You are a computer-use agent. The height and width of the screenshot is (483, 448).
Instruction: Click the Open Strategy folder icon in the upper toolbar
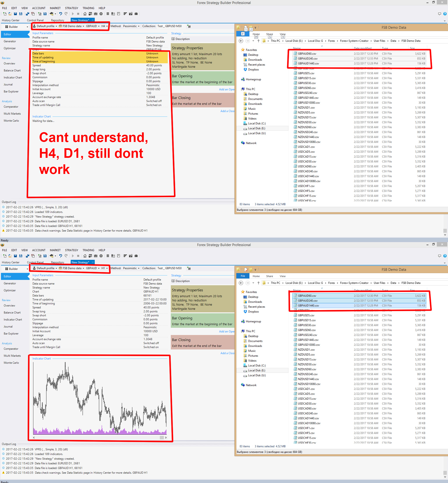(10, 14)
